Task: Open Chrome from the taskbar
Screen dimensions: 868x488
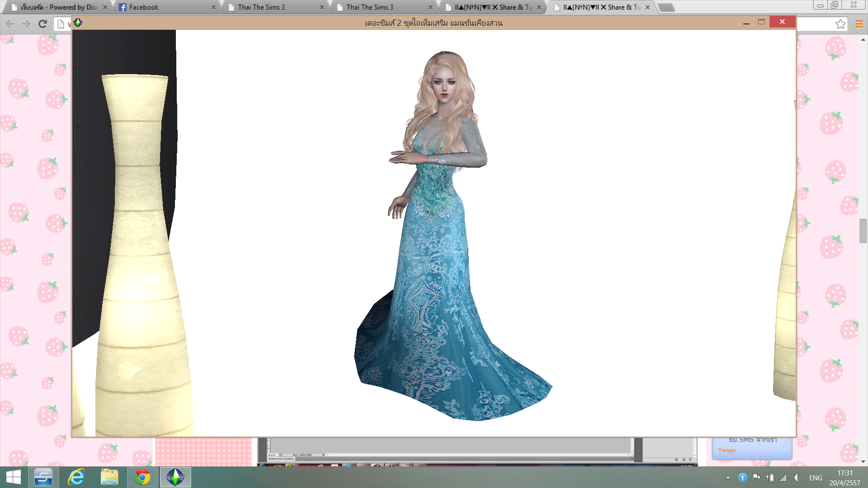Action: pyautogui.click(x=142, y=477)
